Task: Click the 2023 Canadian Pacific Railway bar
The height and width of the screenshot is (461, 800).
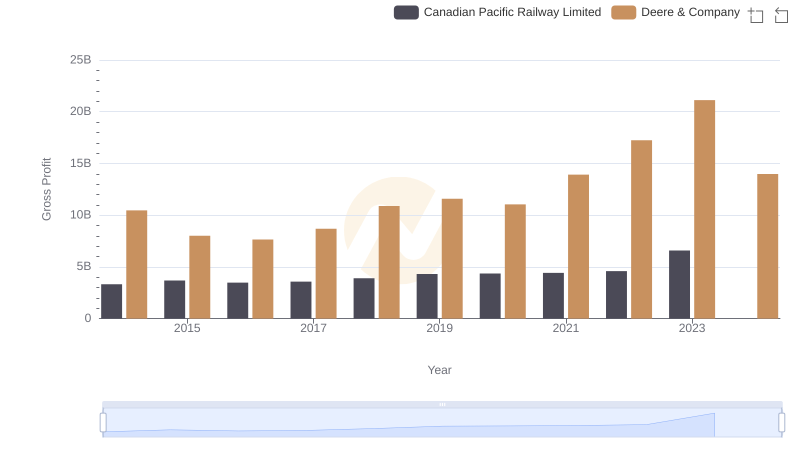Action: click(x=680, y=285)
